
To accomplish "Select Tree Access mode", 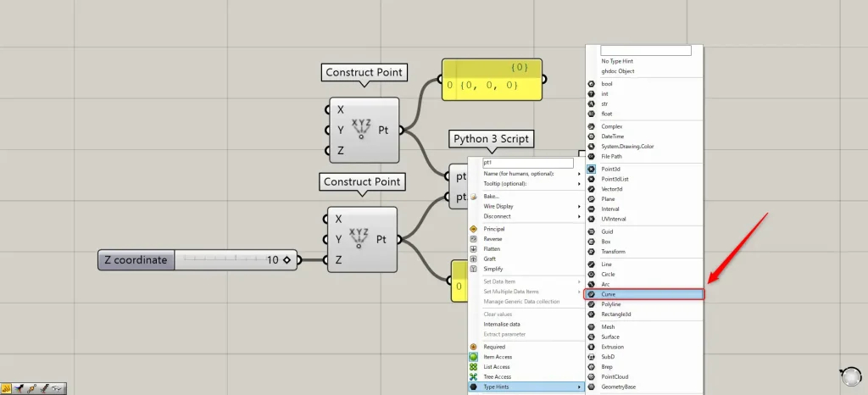I will click(497, 377).
